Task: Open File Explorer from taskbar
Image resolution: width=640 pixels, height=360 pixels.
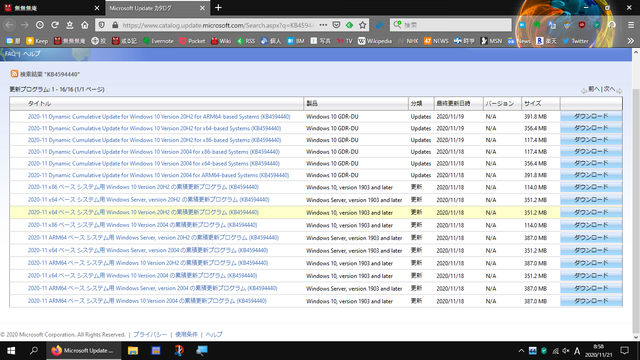Action: point(133,350)
